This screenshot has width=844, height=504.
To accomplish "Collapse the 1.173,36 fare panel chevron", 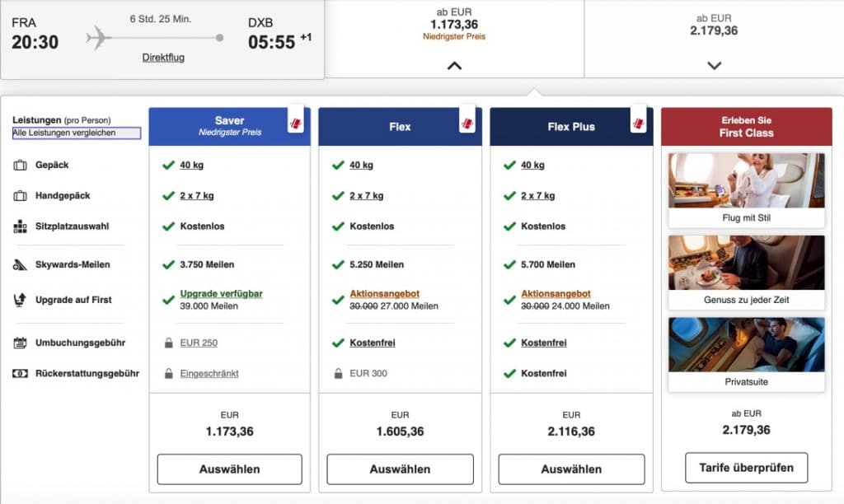I will coord(454,66).
